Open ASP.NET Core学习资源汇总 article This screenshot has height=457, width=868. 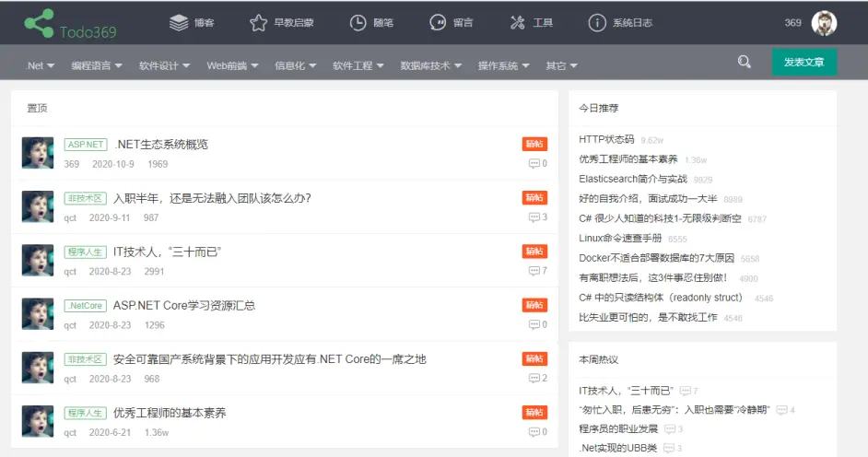click(x=184, y=305)
